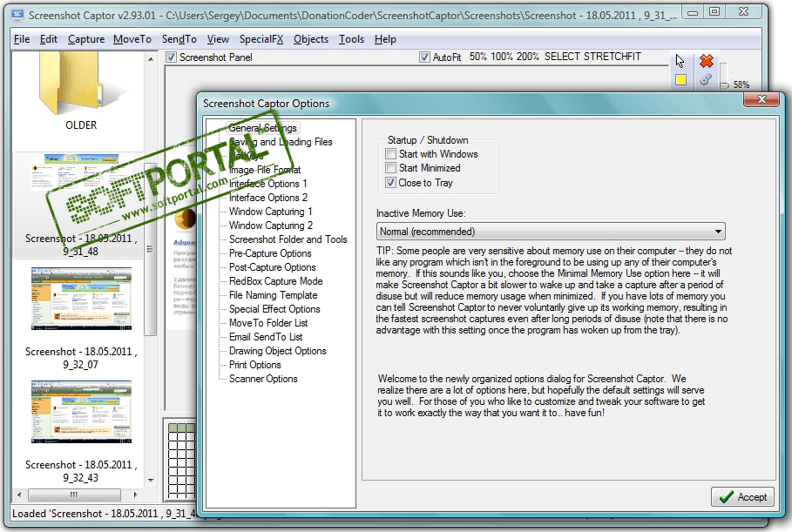Close the Screenshot Captor Options dialog

tap(762, 99)
